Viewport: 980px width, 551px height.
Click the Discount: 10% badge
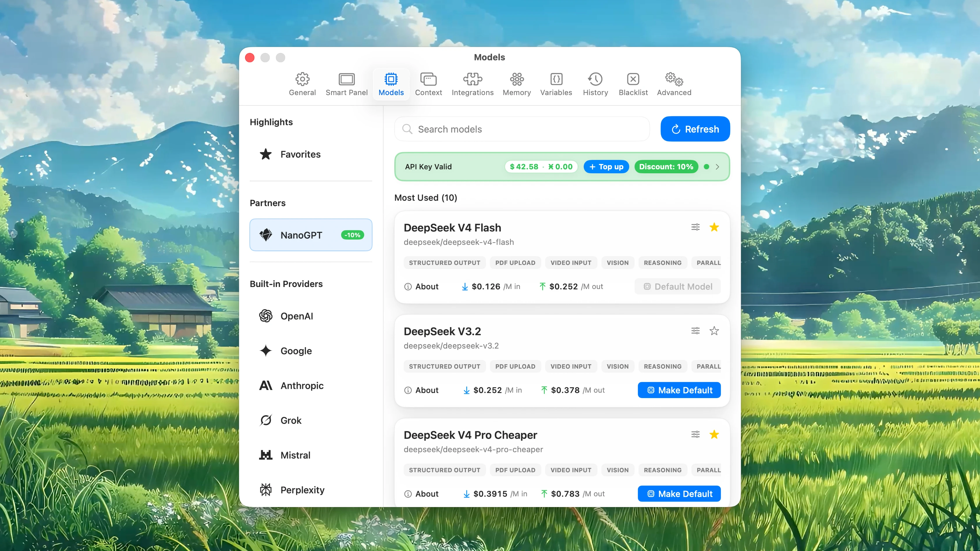pos(666,167)
